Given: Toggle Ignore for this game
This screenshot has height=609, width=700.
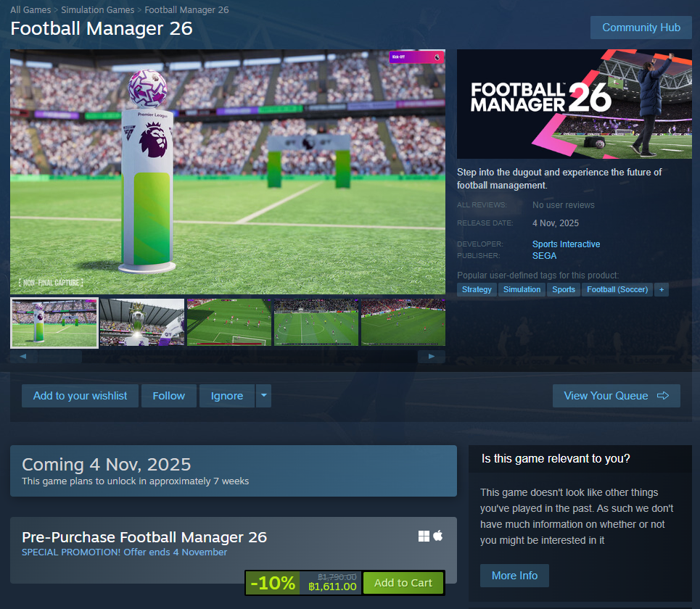Looking at the screenshot, I should pyautogui.click(x=227, y=396).
